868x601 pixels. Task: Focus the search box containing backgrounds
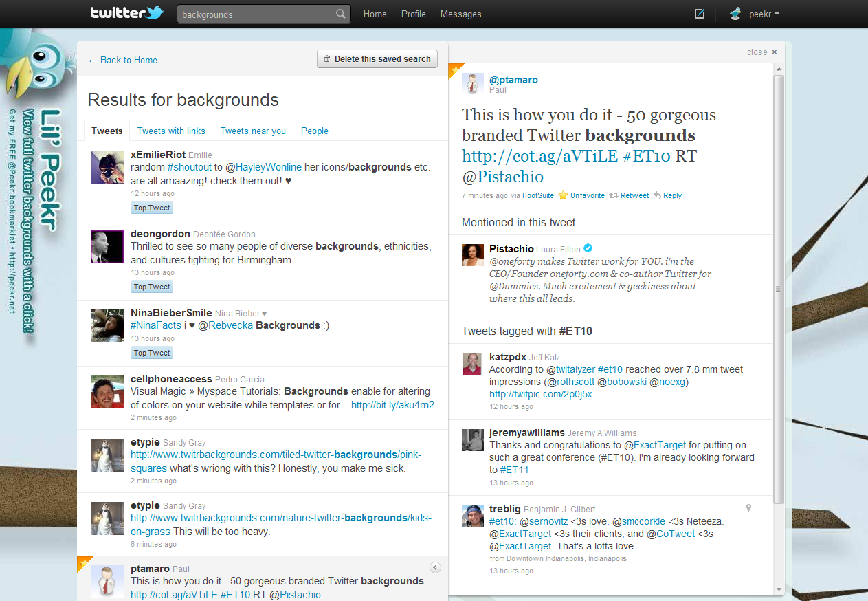(264, 14)
